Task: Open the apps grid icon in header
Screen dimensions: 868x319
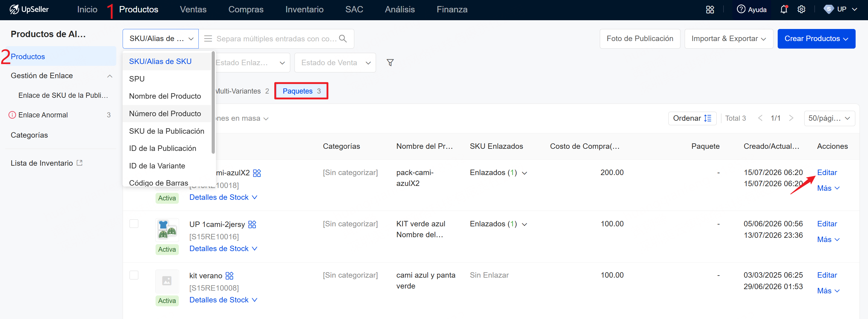Action: pyautogui.click(x=710, y=9)
